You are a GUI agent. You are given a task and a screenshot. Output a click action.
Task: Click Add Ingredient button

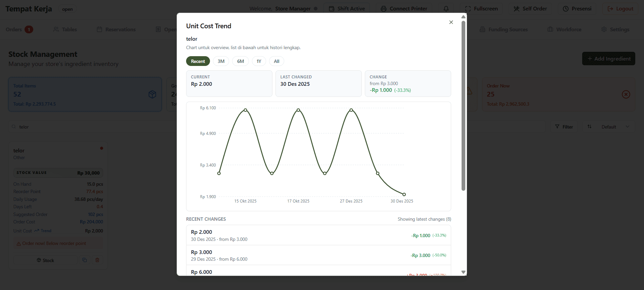coord(609,59)
